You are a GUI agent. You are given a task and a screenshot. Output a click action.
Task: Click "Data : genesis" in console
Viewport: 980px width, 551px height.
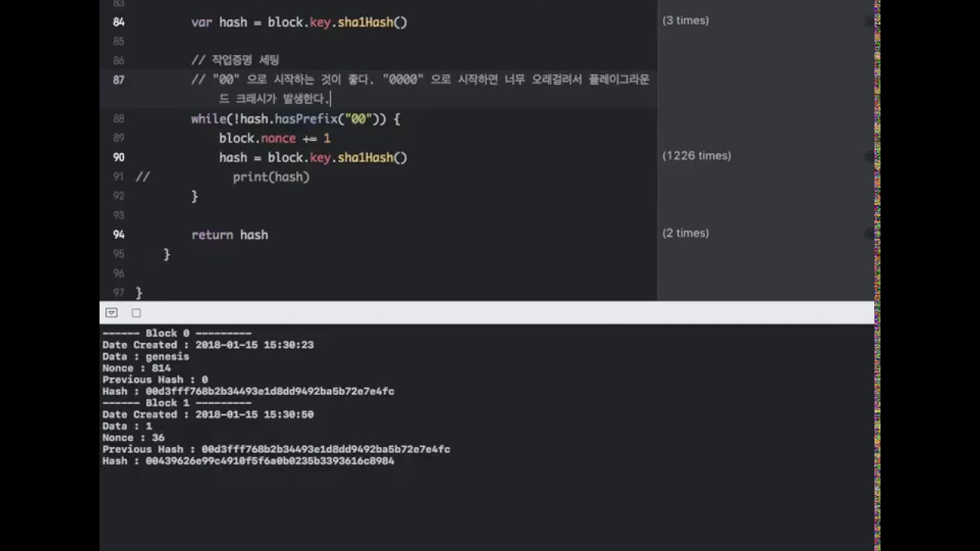(145, 357)
